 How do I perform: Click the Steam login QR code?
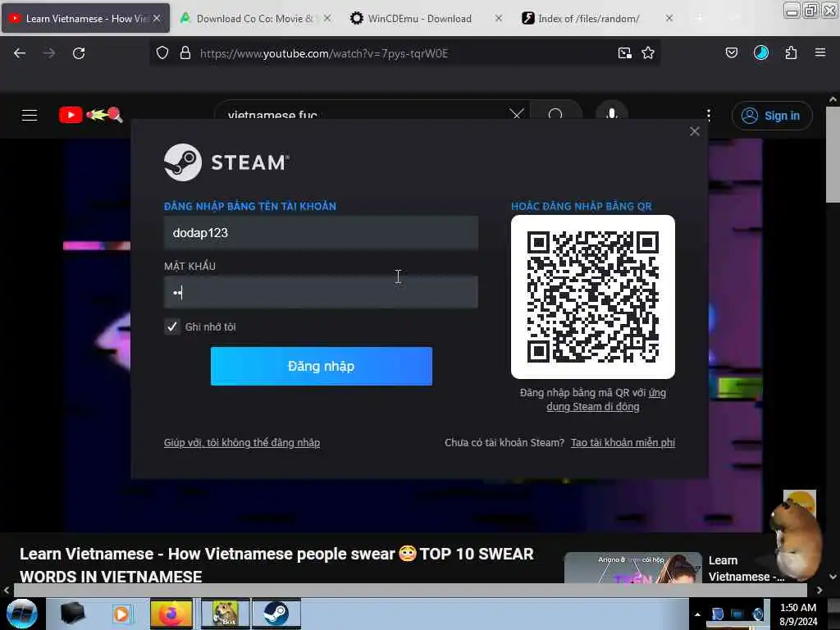tap(593, 297)
